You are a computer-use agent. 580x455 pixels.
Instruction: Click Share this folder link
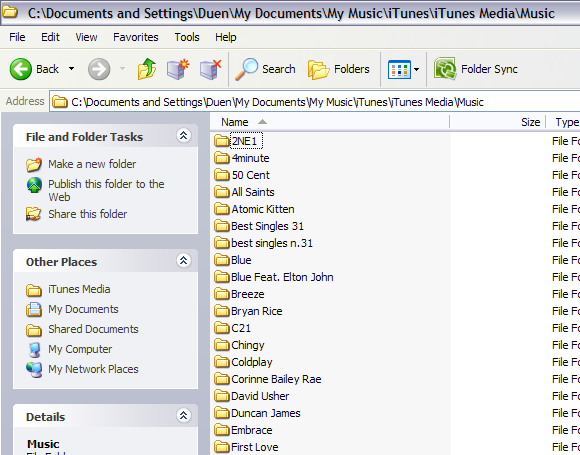point(88,214)
